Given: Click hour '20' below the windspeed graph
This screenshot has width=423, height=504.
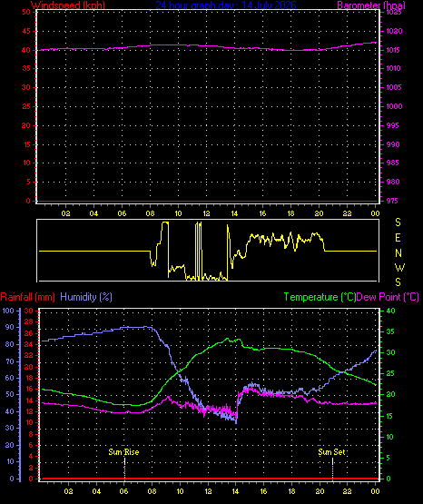Looking at the screenshot, I should coord(319,213).
